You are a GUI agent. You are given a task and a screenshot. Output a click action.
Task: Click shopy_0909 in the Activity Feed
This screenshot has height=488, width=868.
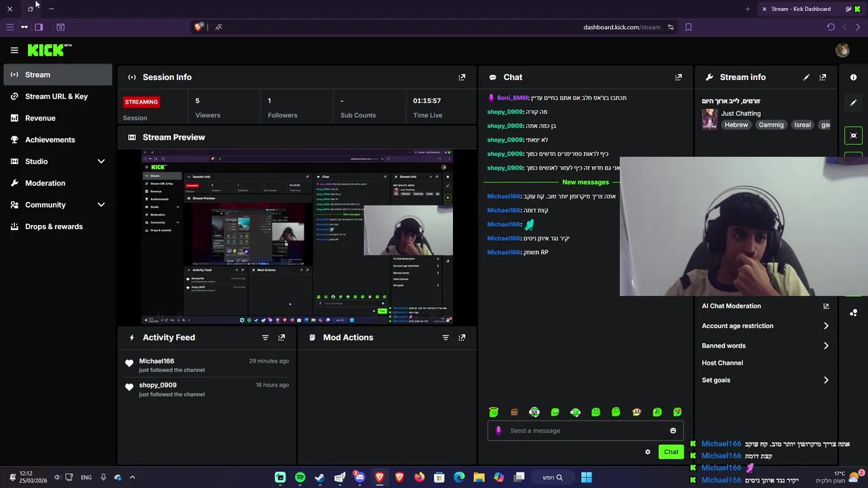pyautogui.click(x=157, y=385)
